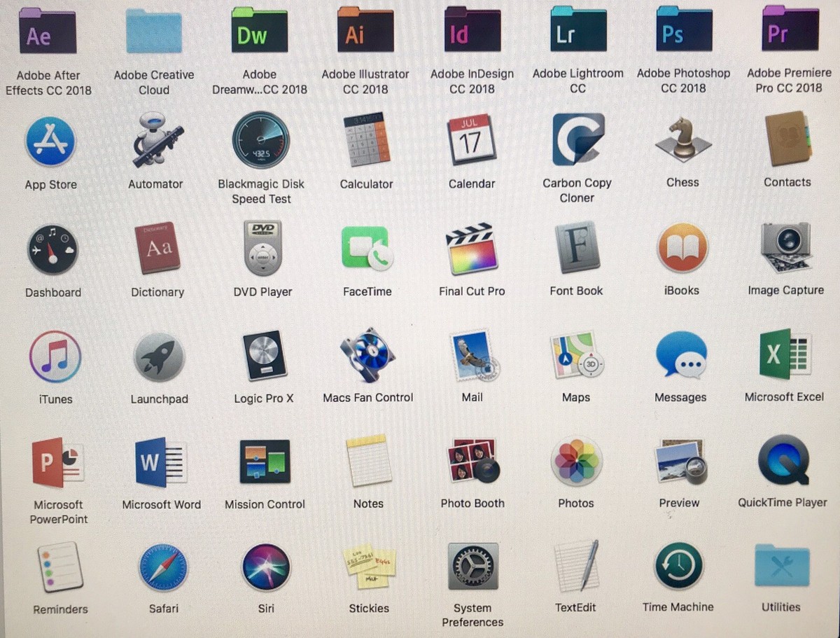This screenshot has height=638, width=840.
Task: Click the Microsoft Word icon
Action: [161, 462]
